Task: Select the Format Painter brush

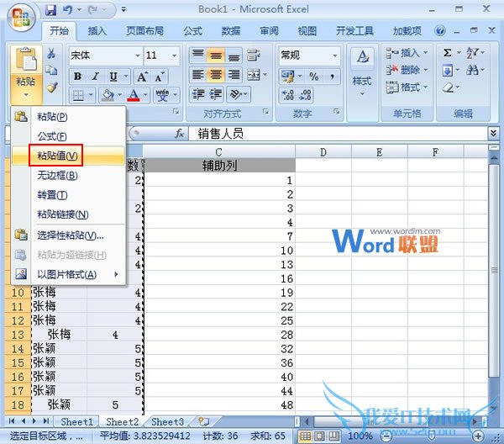Action: click(52, 87)
